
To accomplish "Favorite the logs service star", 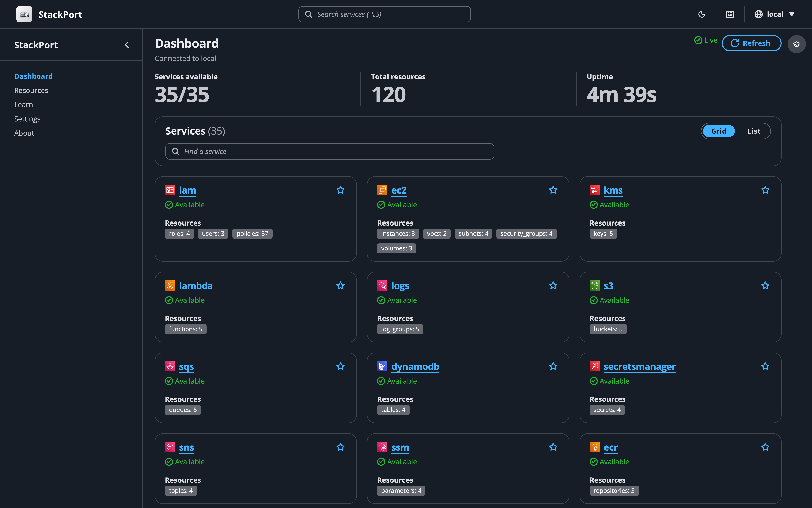I will pyautogui.click(x=553, y=286).
